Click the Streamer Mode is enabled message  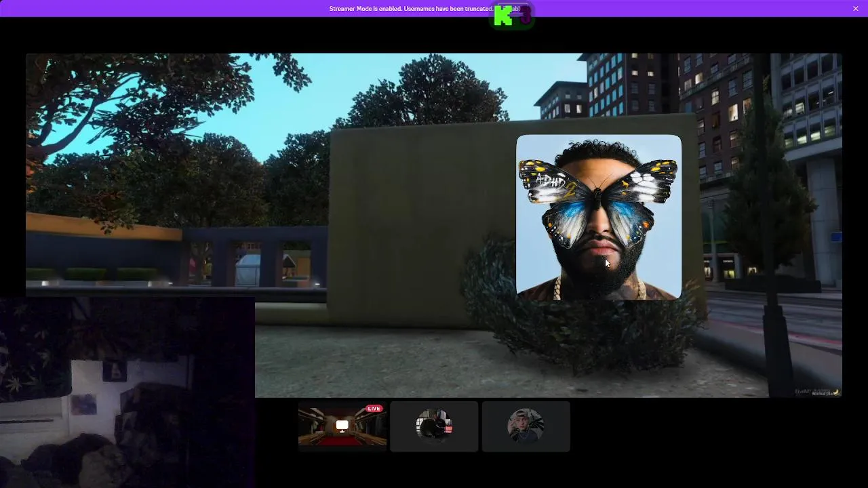coord(411,8)
